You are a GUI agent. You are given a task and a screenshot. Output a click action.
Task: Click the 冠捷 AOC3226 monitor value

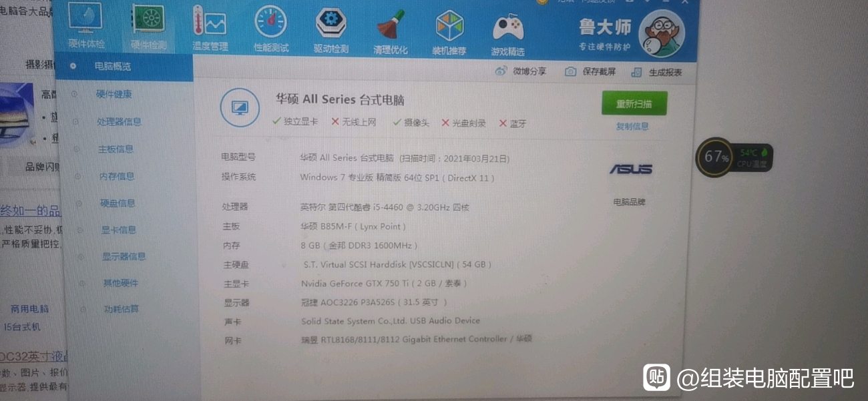click(375, 302)
